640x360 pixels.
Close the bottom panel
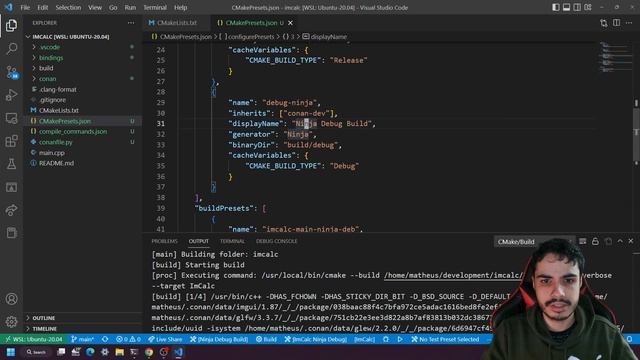tap(631, 241)
